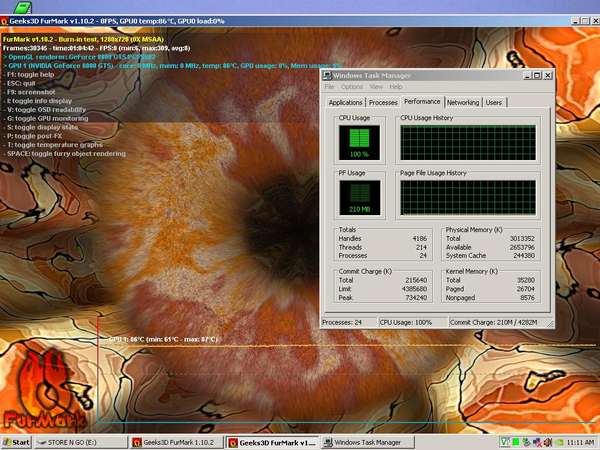Viewport: 600px width, 450px height.
Task: Click the Start button
Action: tap(16, 442)
